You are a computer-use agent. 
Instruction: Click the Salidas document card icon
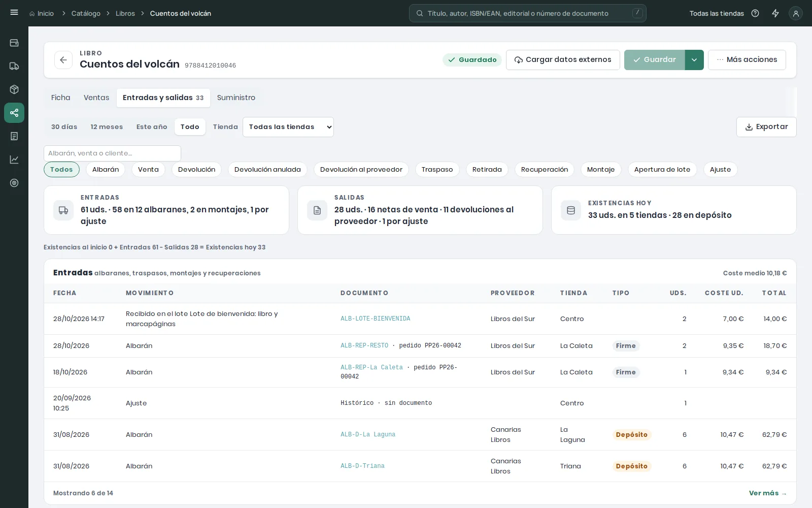tap(317, 210)
